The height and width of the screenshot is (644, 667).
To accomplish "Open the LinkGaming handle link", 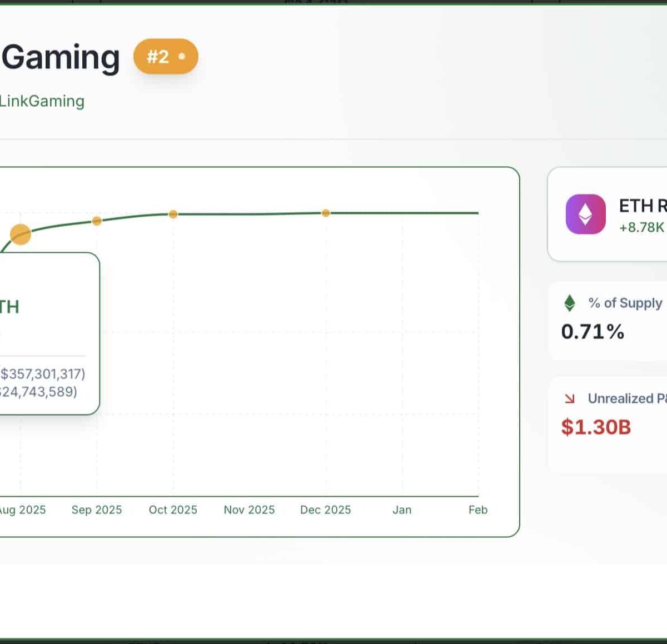I will tap(42, 101).
